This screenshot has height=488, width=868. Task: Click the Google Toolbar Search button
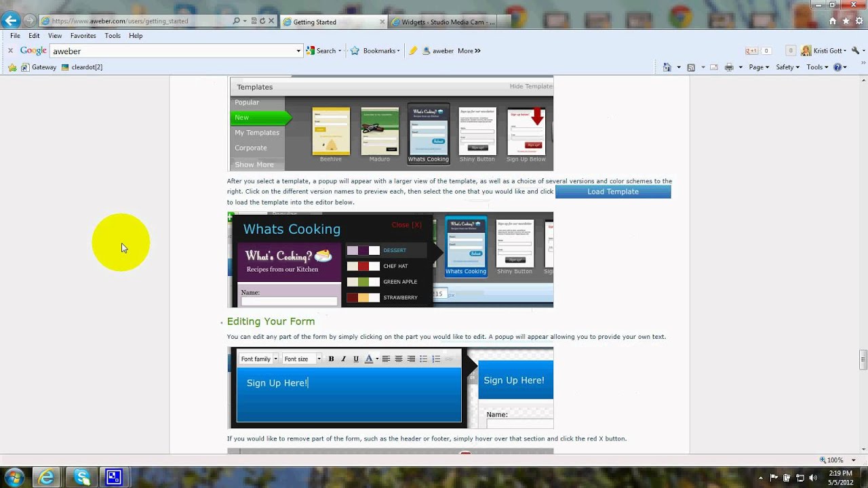(x=324, y=51)
